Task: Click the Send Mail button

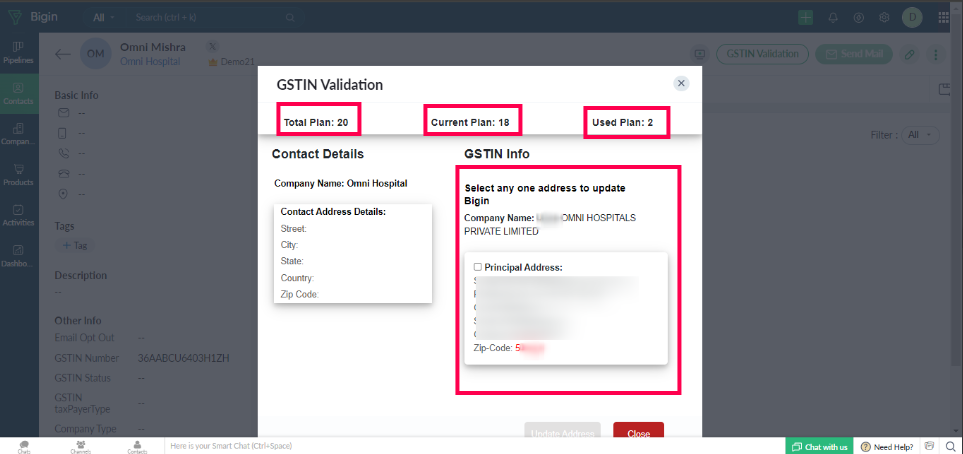Action: click(x=854, y=53)
